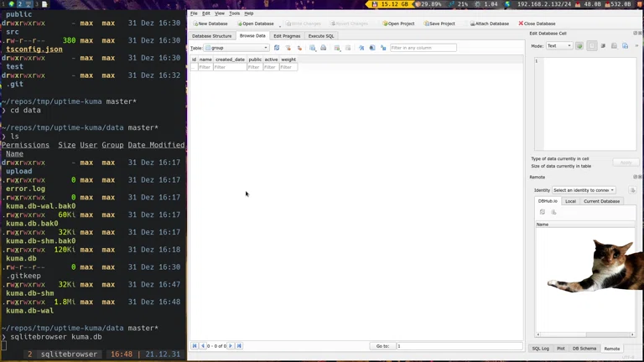Image resolution: width=644 pixels, height=362 pixels.
Task: Click Attach Database toolbar button
Action: point(489,23)
